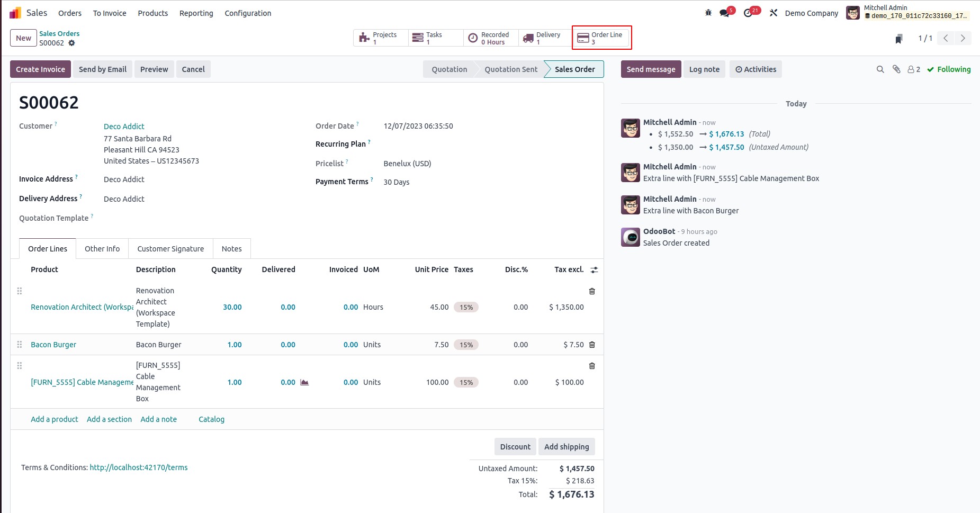Viewport: 980px width, 513px height.
Task: Click 15% tax tag on Bacon Burger
Action: tap(466, 345)
